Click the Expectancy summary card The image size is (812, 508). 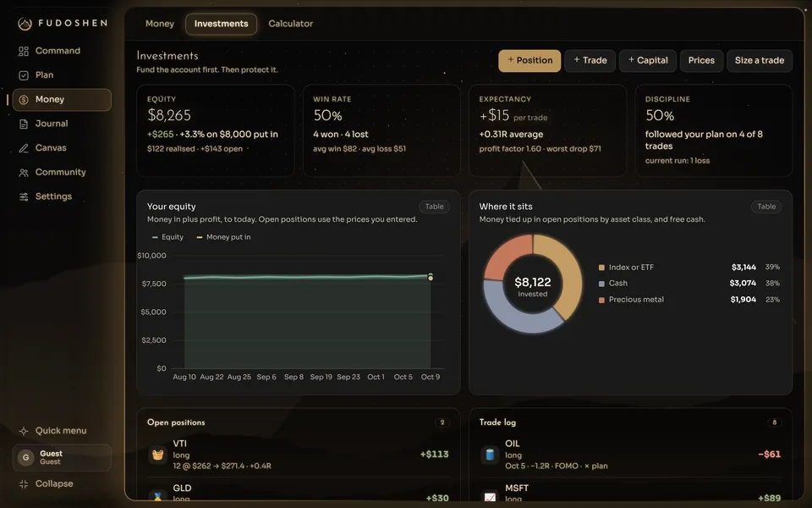point(547,130)
